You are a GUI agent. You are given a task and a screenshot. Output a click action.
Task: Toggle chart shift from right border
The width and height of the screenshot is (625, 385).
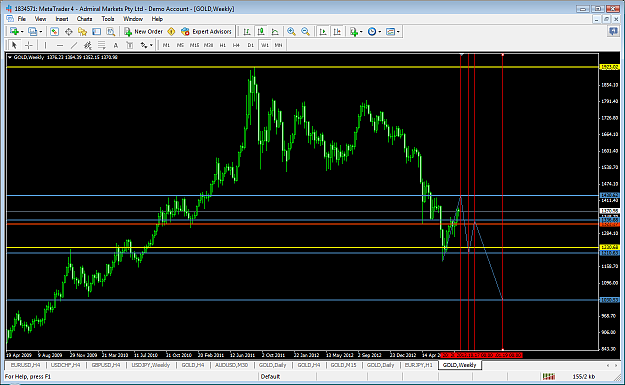pos(337,31)
